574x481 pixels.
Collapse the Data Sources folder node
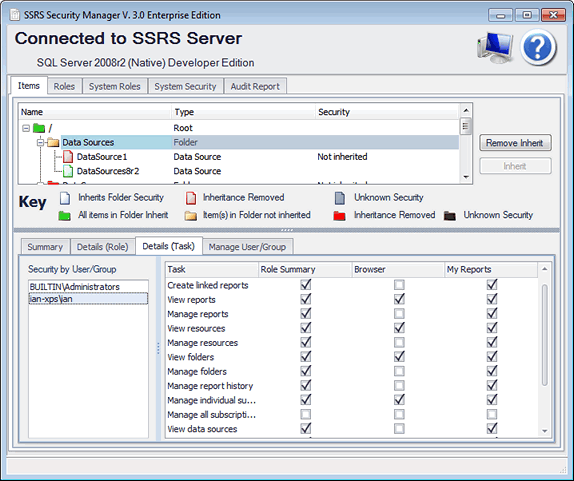click(x=40, y=142)
